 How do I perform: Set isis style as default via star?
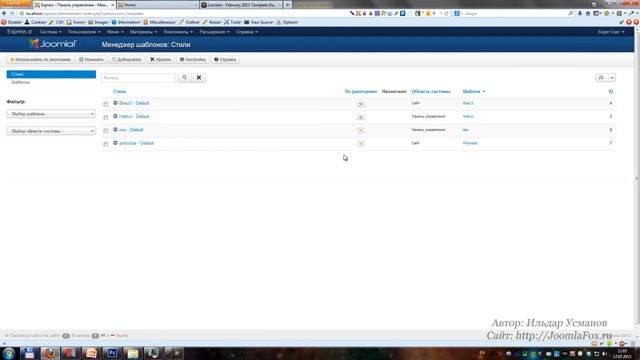pos(360,131)
